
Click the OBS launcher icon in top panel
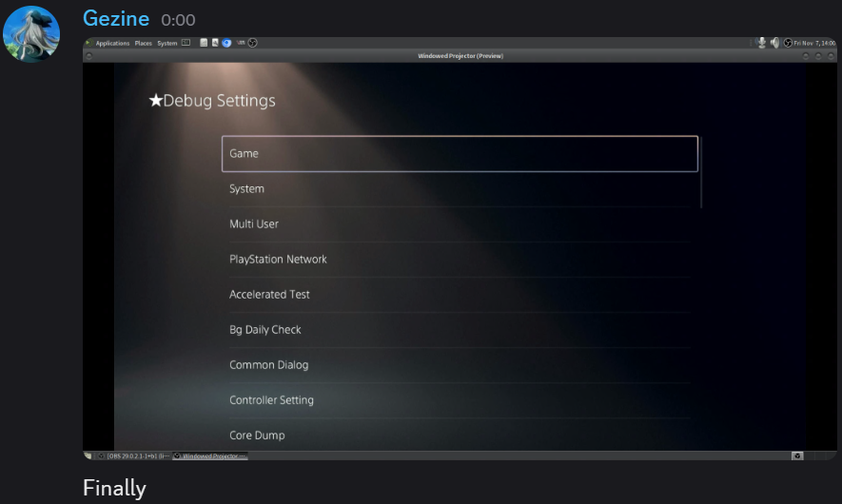[253, 43]
